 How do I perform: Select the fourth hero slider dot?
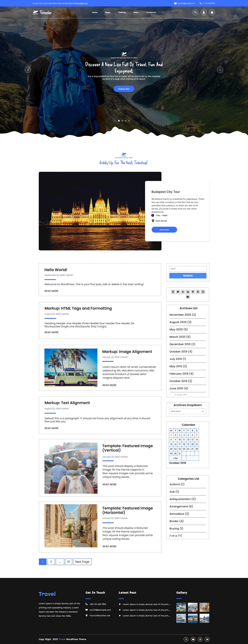click(129, 121)
